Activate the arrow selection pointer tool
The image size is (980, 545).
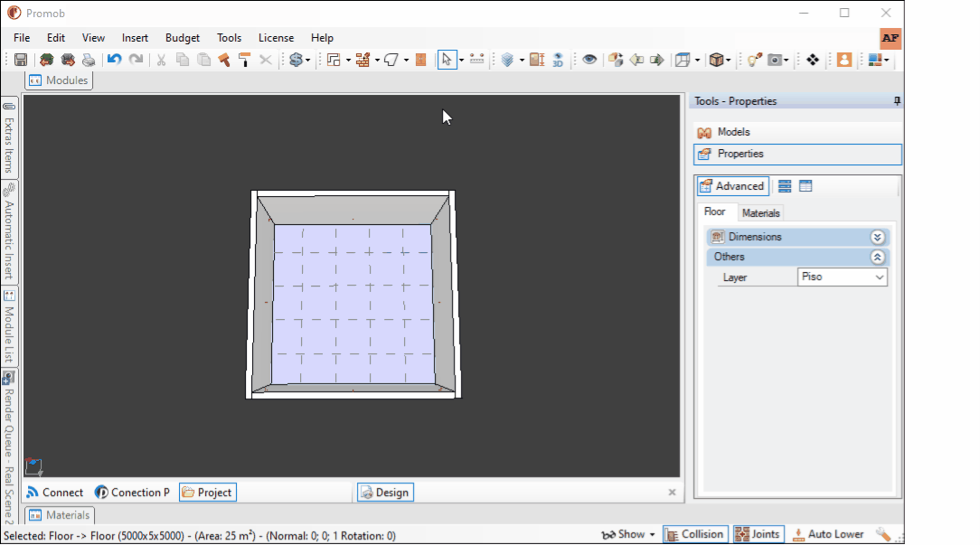pyautogui.click(x=447, y=60)
